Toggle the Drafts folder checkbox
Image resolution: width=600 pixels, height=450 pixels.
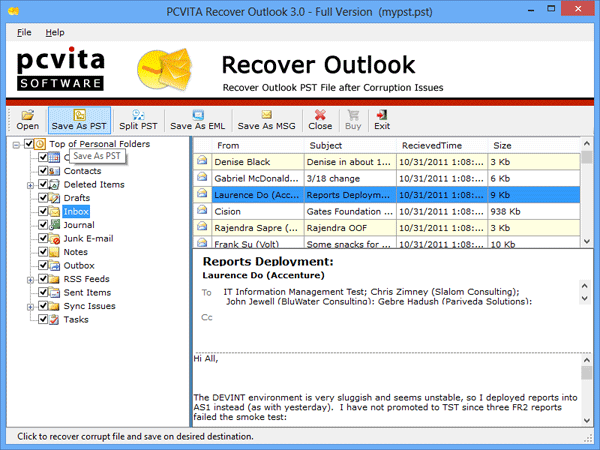(x=43, y=197)
